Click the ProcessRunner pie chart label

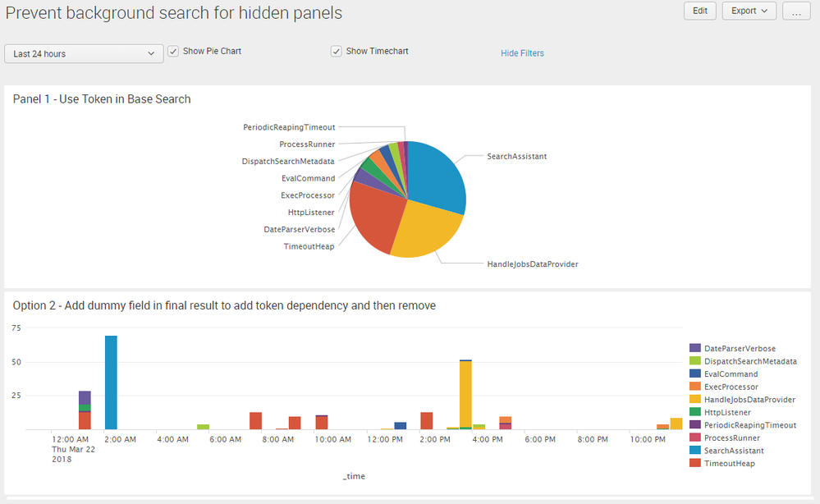click(x=307, y=144)
